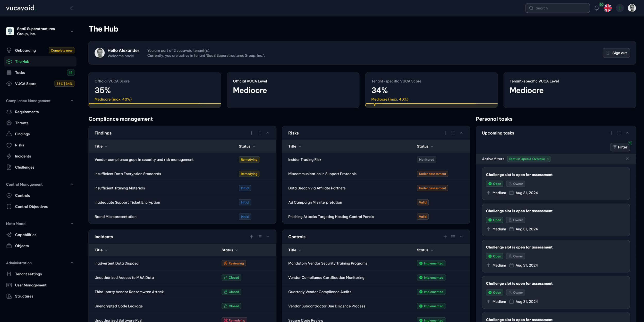
Task: Remove the 'Status: Open & Overdue' filter chip
Action: pos(548,159)
